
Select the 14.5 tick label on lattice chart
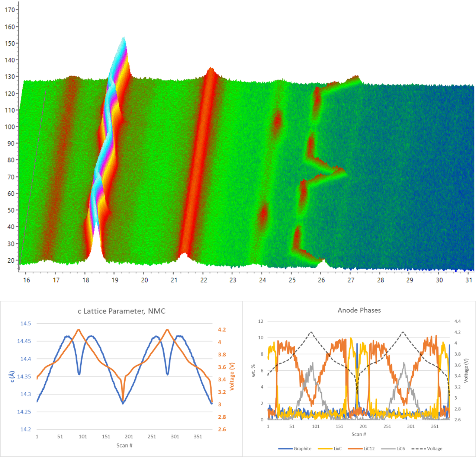26,323
